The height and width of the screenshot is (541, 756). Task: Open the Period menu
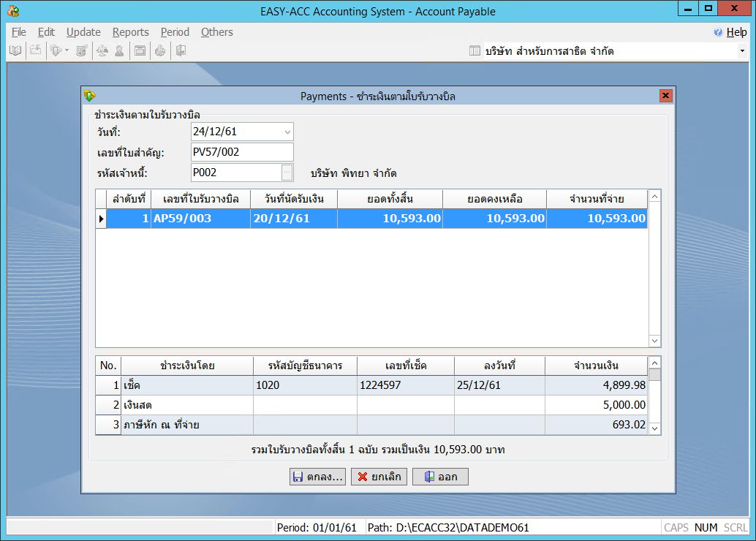(x=175, y=32)
